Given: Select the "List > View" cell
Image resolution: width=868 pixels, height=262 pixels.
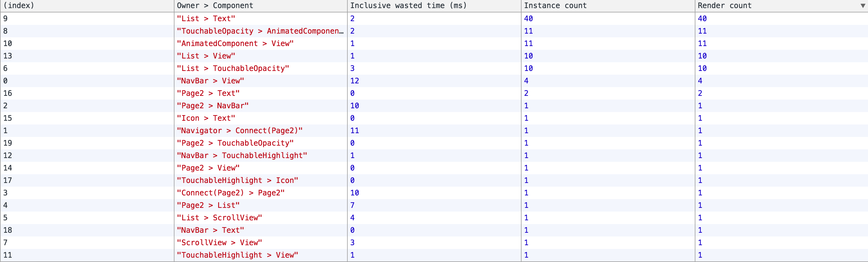Looking at the screenshot, I should click(x=260, y=56).
